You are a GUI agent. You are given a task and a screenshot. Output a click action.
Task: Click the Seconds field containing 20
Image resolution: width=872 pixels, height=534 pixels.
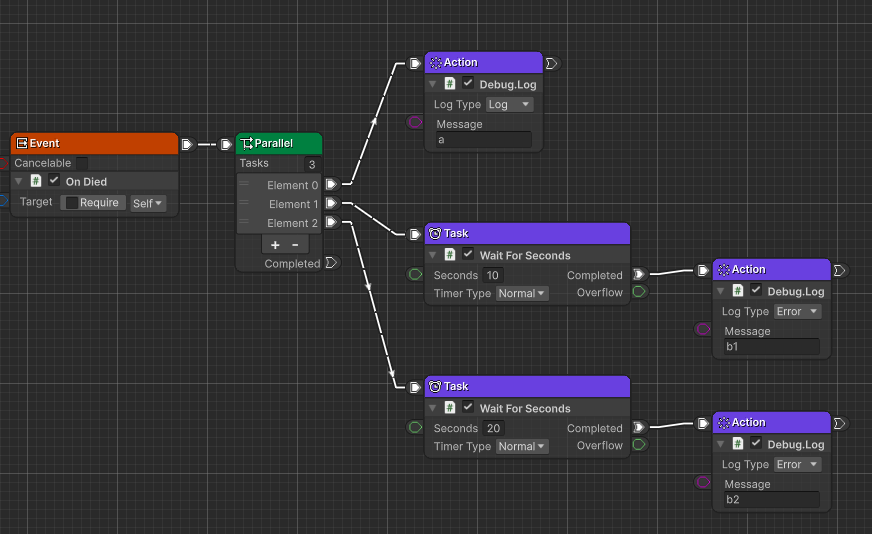pos(494,428)
